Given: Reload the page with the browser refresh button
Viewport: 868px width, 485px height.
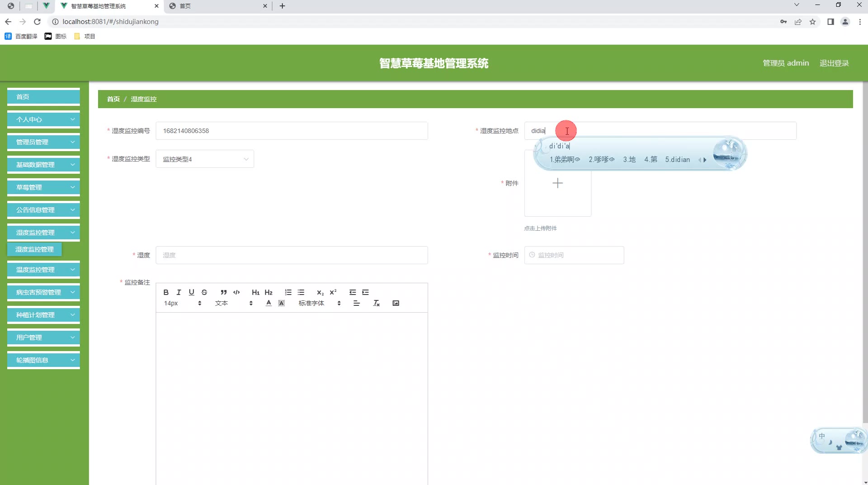Looking at the screenshot, I should pyautogui.click(x=38, y=22).
